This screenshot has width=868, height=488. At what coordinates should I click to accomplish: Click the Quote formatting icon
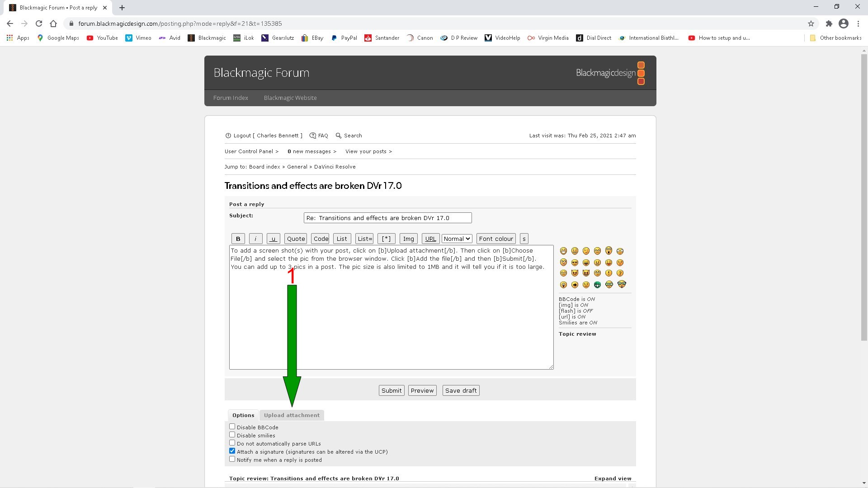tap(296, 238)
